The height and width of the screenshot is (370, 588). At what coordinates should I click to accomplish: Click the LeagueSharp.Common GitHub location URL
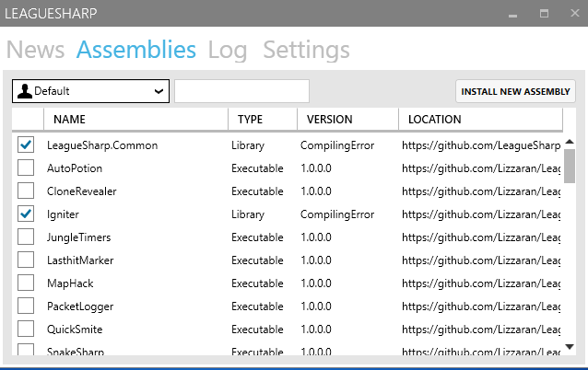481,145
